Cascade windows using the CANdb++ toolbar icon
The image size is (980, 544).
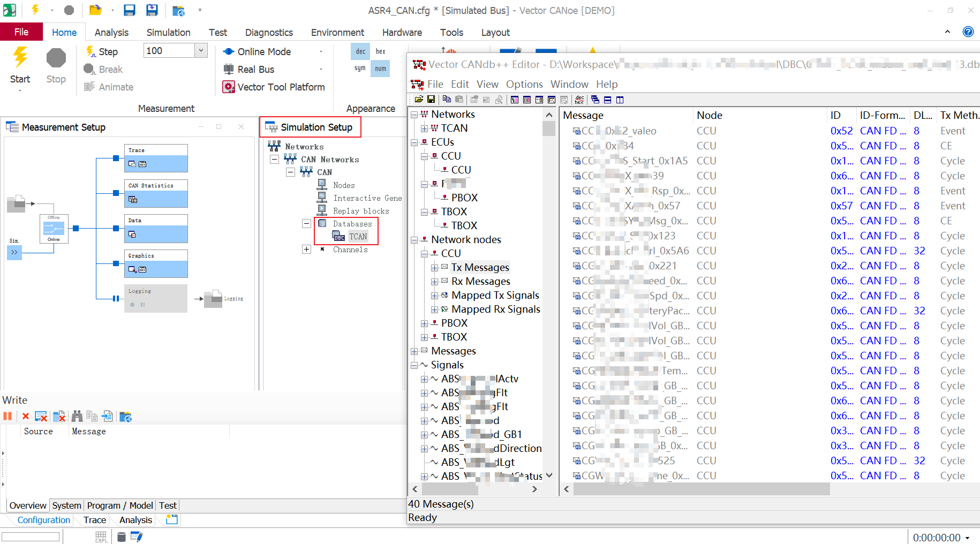click(x=595, y=100)
